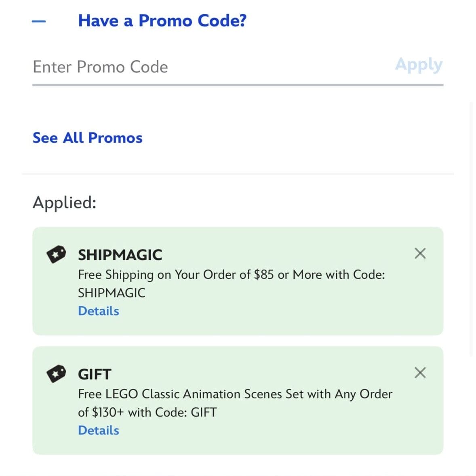Click the plain SHIPMAGIC code above Details

(x=112, y=293)
